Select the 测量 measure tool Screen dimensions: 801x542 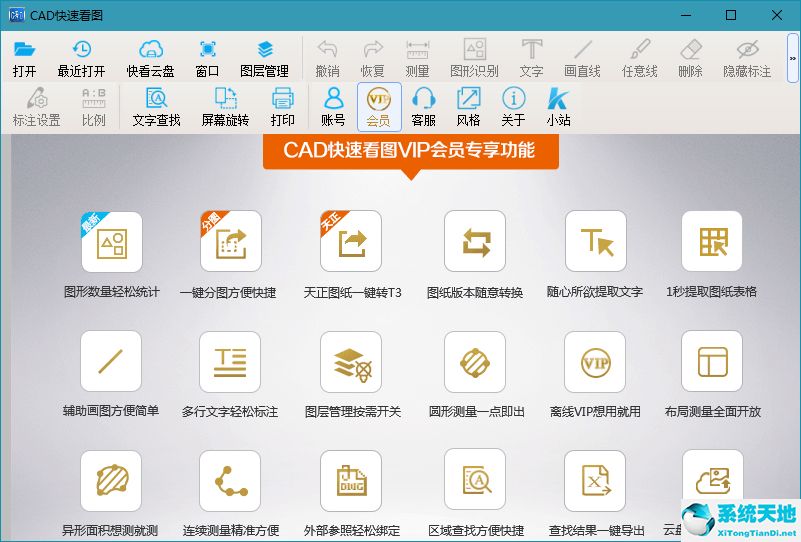tap(417, 58)
